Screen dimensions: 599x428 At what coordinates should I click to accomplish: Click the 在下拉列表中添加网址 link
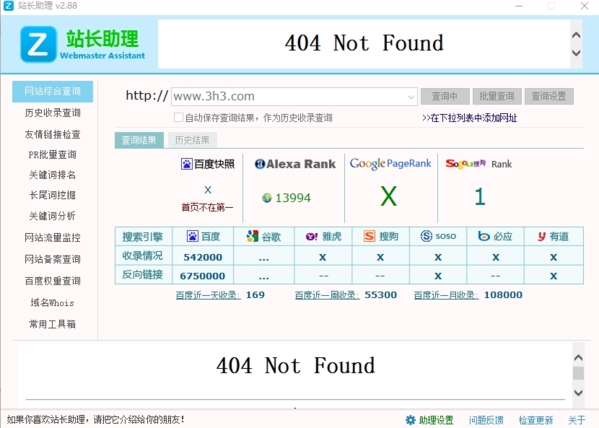pos(469,118)
